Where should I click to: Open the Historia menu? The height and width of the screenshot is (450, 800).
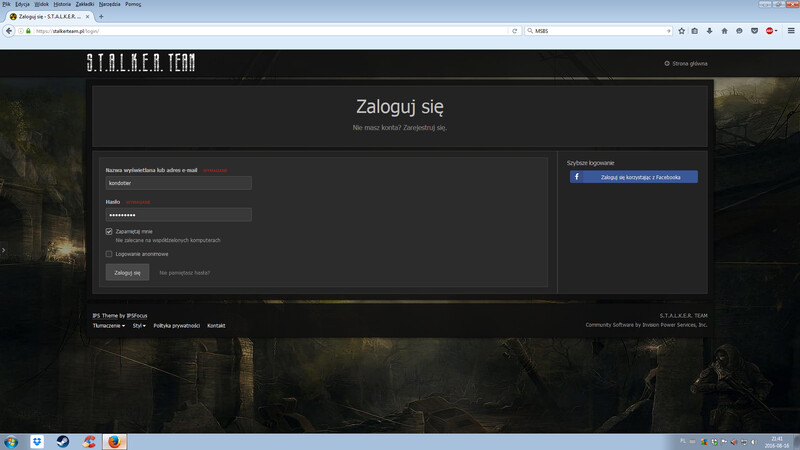(62, 4)
